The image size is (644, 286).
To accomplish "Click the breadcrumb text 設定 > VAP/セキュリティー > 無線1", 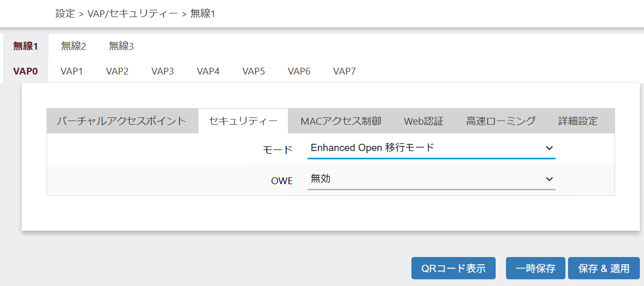I will (135, 14).
